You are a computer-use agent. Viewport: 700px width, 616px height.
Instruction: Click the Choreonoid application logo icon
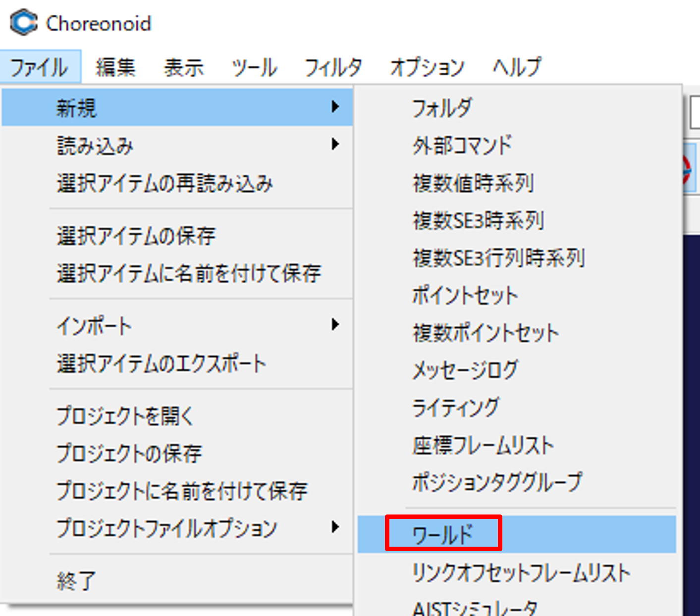click(x=24, y=22)
